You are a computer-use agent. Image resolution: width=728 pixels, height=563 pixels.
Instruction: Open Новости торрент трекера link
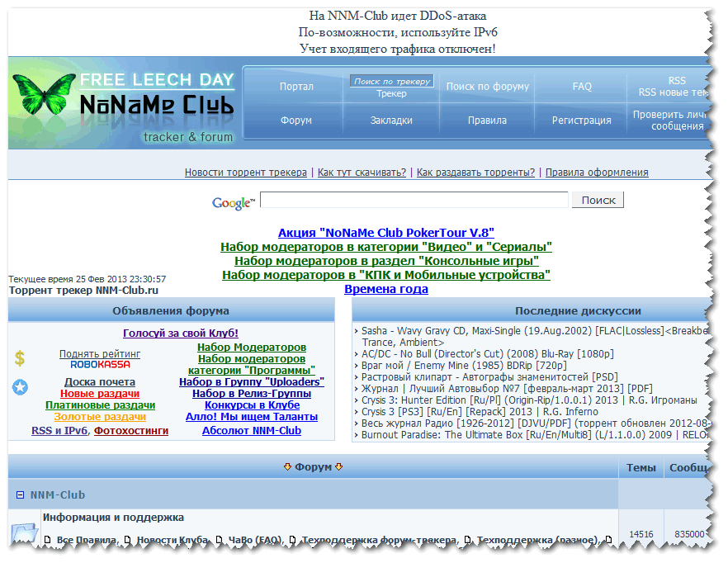click(x=246, y=173)
